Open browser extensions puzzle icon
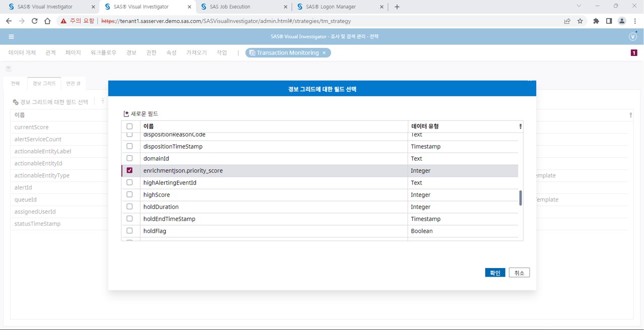644x330 pixels. pyautogui.click(x=596, y=21)
